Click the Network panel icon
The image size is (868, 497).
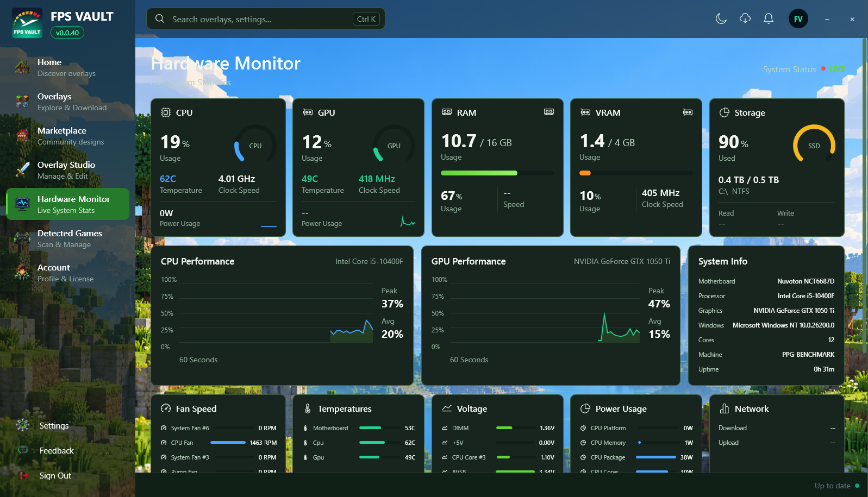[725, 408]
